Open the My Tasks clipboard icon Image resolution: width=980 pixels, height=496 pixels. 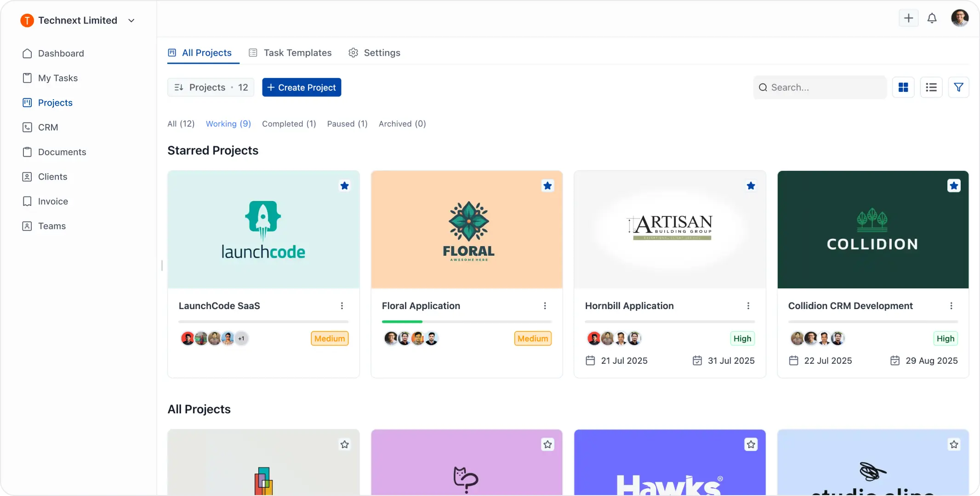coord(27,78)
